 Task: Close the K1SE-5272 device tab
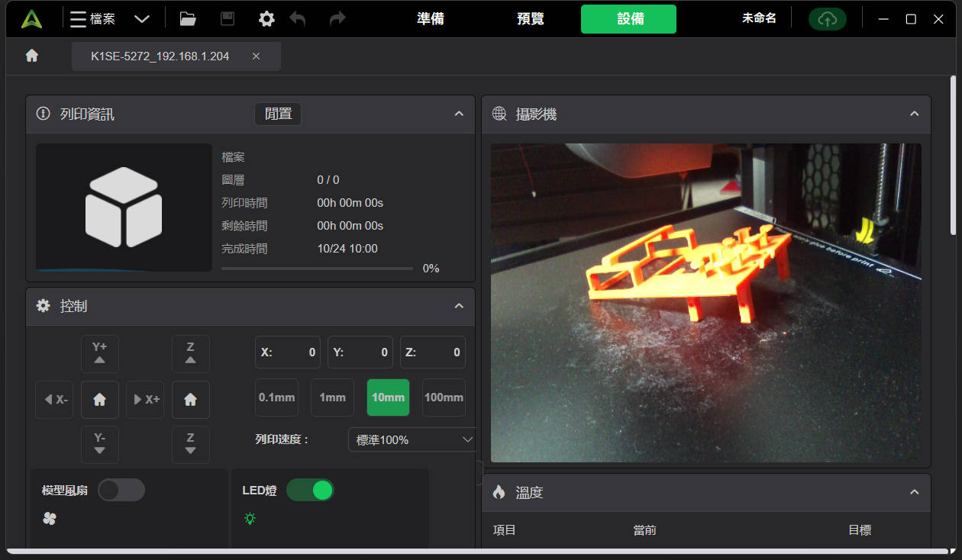256,56
